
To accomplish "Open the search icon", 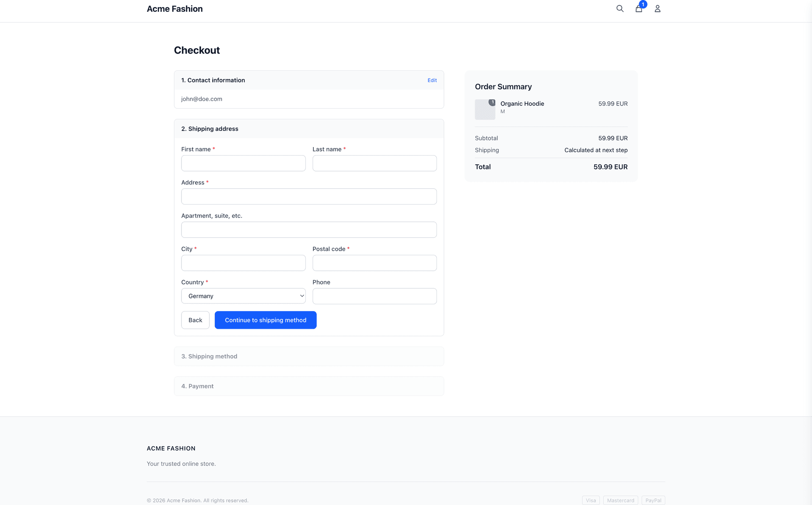I will coord(620,8).
